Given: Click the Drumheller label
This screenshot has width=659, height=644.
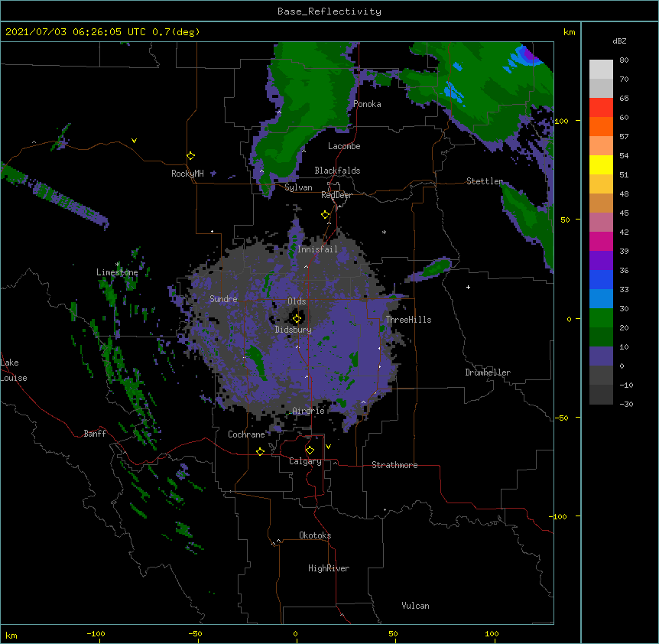Looking at the screenshot, I should [x=488, y=372].
